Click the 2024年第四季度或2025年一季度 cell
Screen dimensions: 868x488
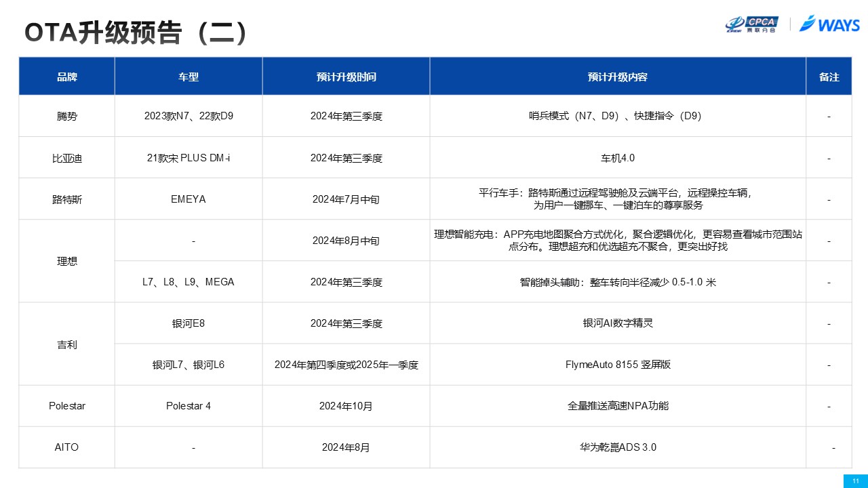(346, 365)
